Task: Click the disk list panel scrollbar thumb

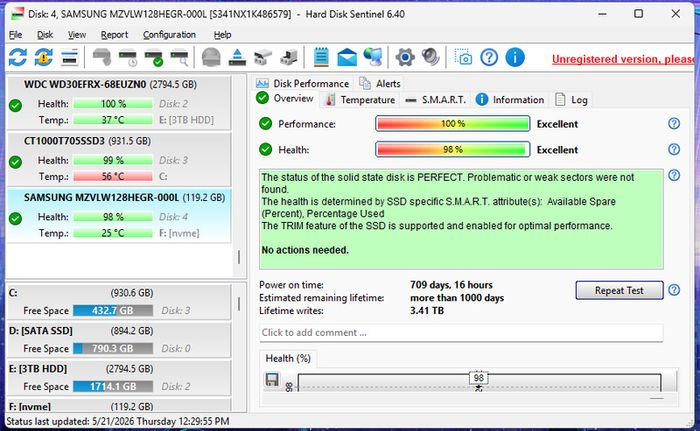Action: [239, 257]
